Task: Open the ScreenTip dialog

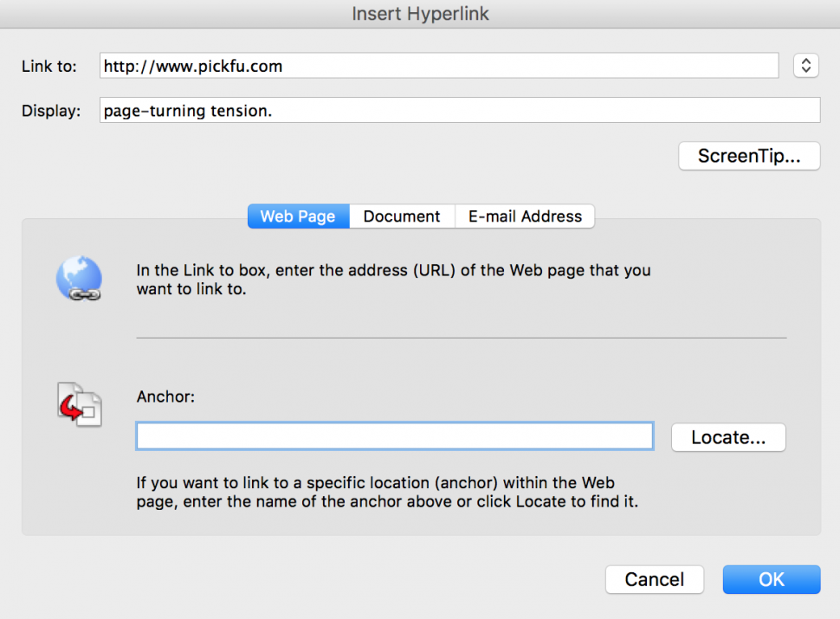Action: [x=748, y=156]
